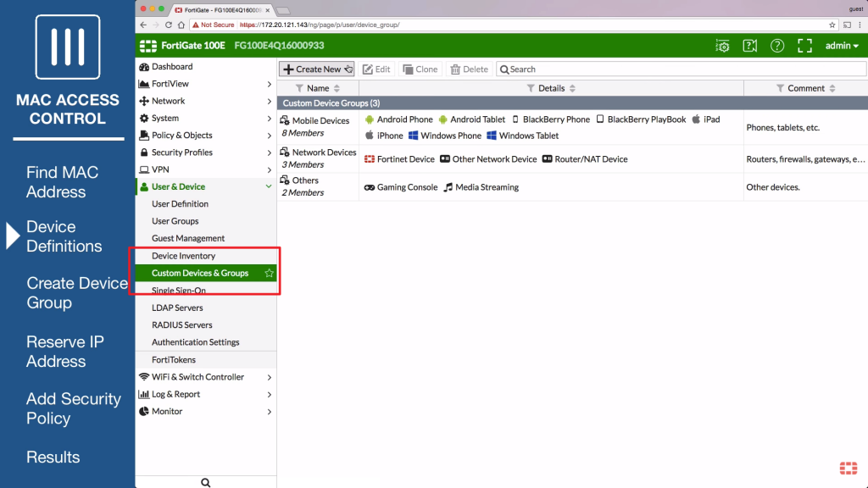868x488 pixels.
Task: Select the Mobile Devices group row
Action: click(x=572, y=127)
